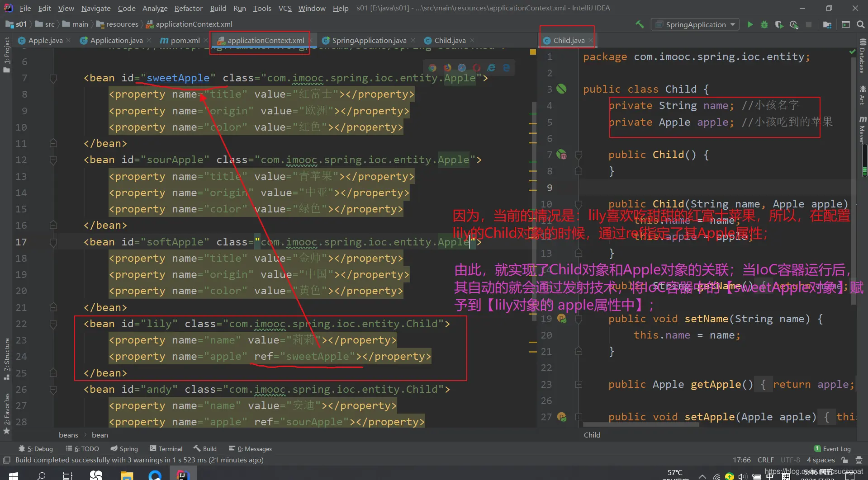The image size is (868, 480).
Task: Open Chrome browser preview icon in editor
Action: point(433,68)
